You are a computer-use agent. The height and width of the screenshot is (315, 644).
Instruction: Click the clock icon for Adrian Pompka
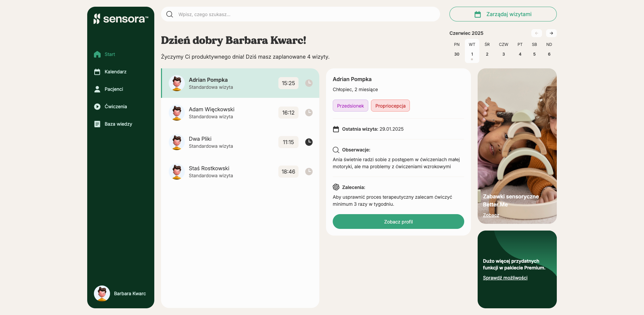click(x=309, y=83)
